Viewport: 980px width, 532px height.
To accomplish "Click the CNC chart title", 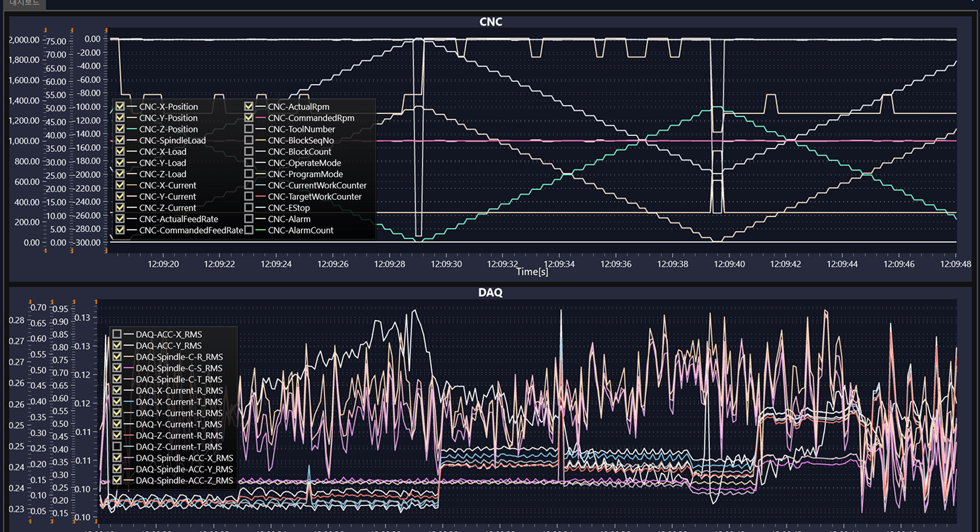I will pos(490,22).
